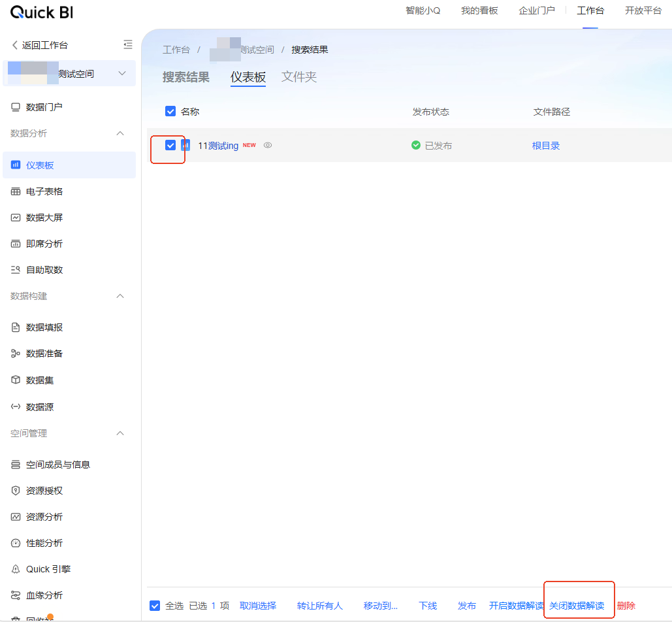Switch to the 文件夹 results tab
This screenshot has width=672, height=622.
coord(299,77)
